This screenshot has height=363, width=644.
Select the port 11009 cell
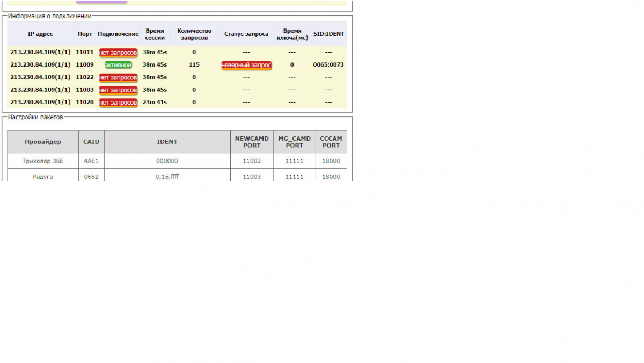pyautogui.click(x=85, y=65)
